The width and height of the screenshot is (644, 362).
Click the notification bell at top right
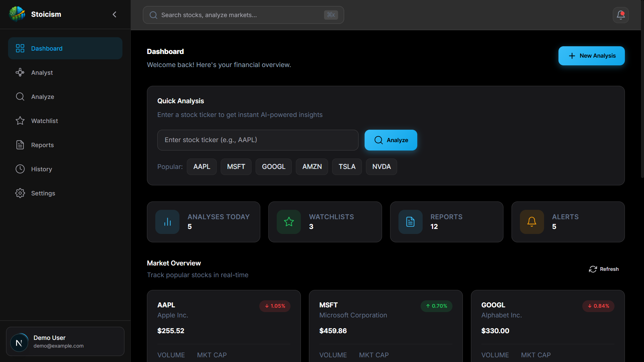point(621,15)
